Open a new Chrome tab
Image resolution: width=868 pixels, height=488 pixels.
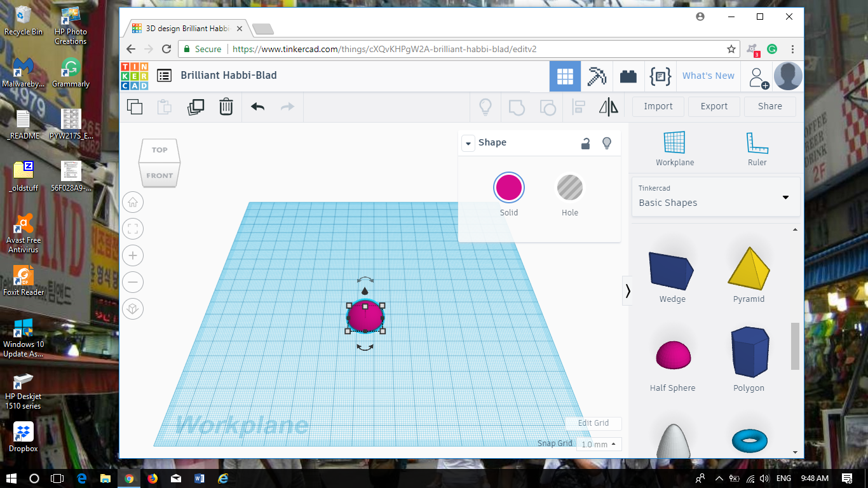coord(263,29)
